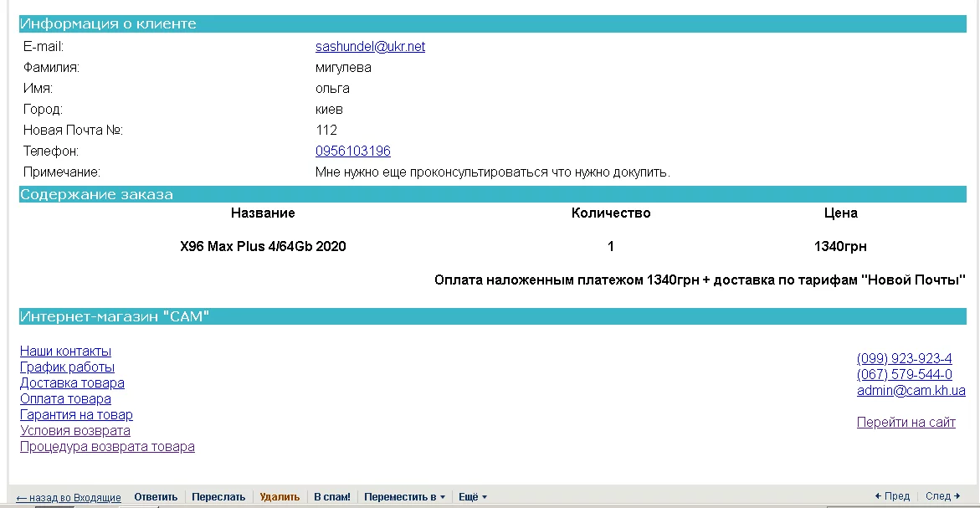
Task: Click the quantity value 1
Action: click(611, 246)
